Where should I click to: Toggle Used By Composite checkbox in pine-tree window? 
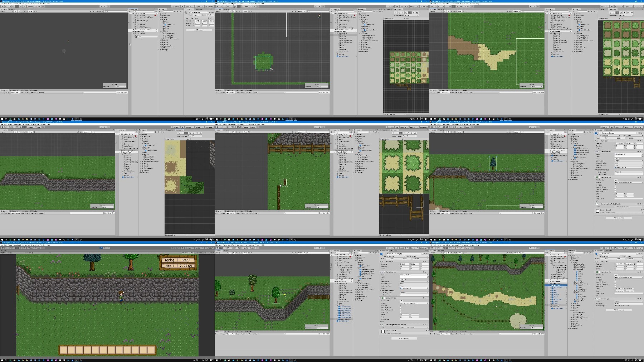(x=615, y=189)
